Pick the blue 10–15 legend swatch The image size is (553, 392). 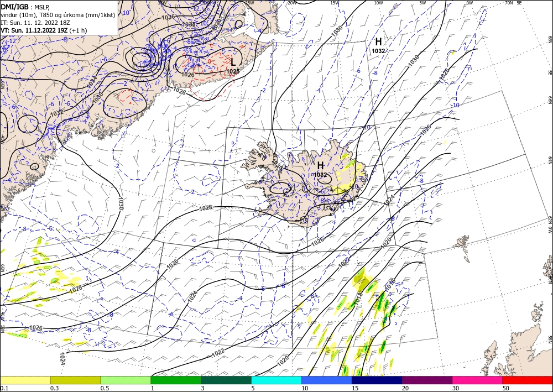click(x=327, y=380)
